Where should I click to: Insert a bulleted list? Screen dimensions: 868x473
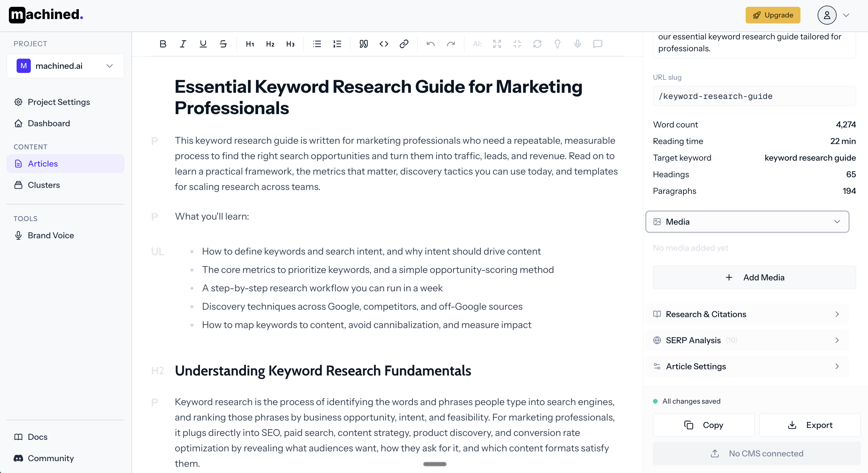[x=317, y=44]
